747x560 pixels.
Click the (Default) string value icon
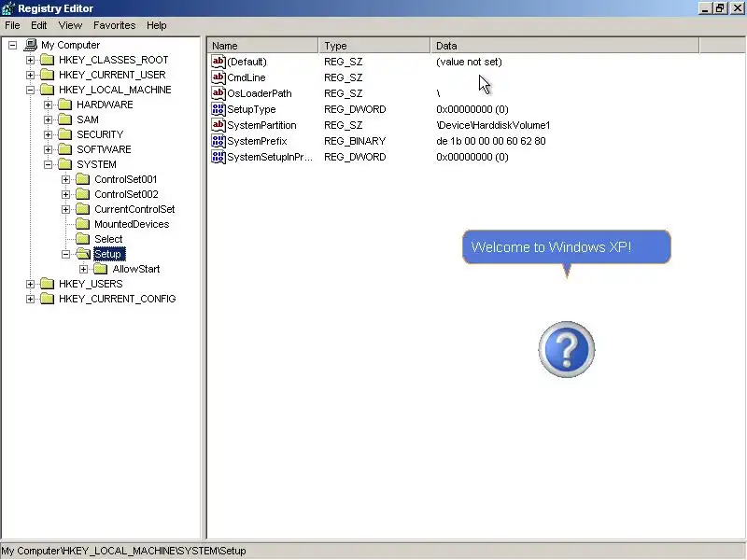point(218,62)
